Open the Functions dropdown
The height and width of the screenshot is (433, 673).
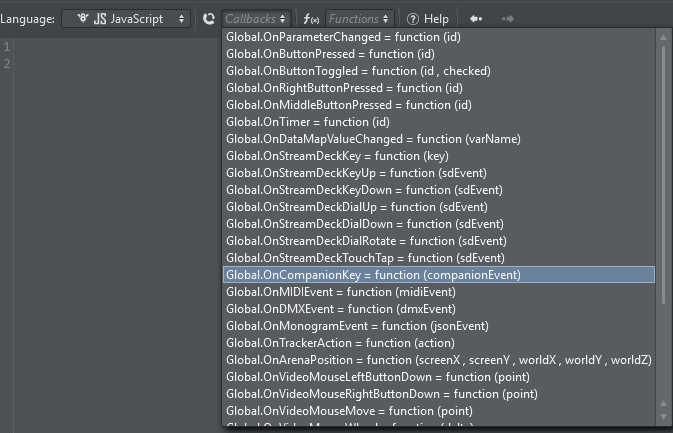coord(359,18)
